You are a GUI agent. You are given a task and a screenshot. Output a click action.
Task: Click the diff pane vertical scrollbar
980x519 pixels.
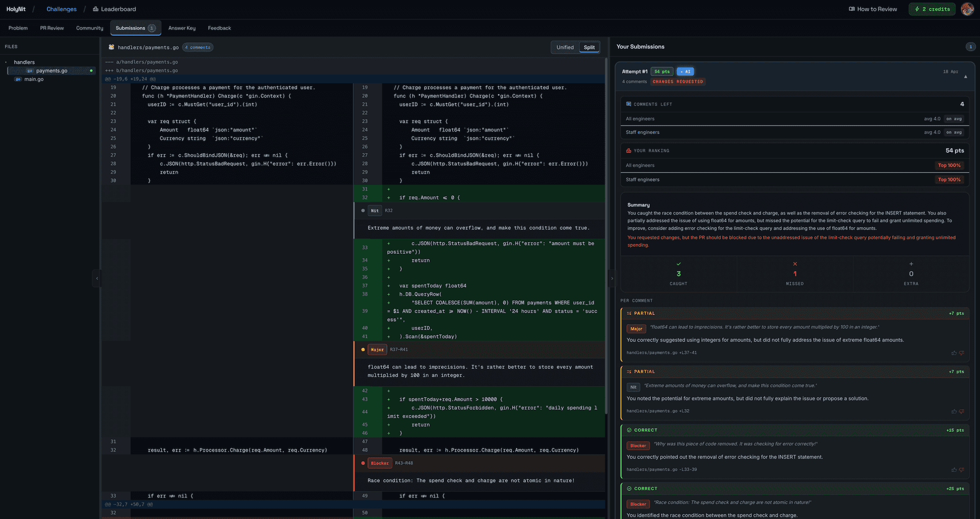[606, 235]
